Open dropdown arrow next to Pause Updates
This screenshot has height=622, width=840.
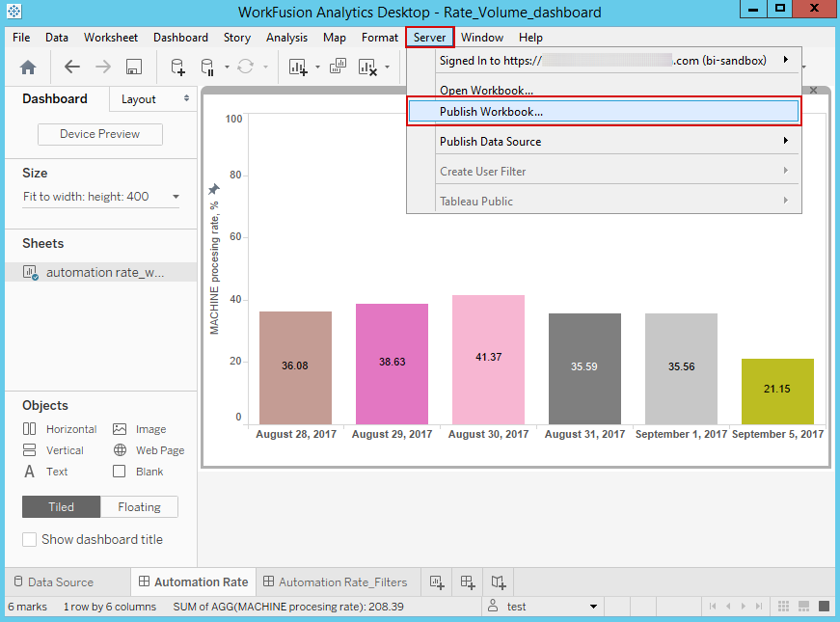pos(227,68)
